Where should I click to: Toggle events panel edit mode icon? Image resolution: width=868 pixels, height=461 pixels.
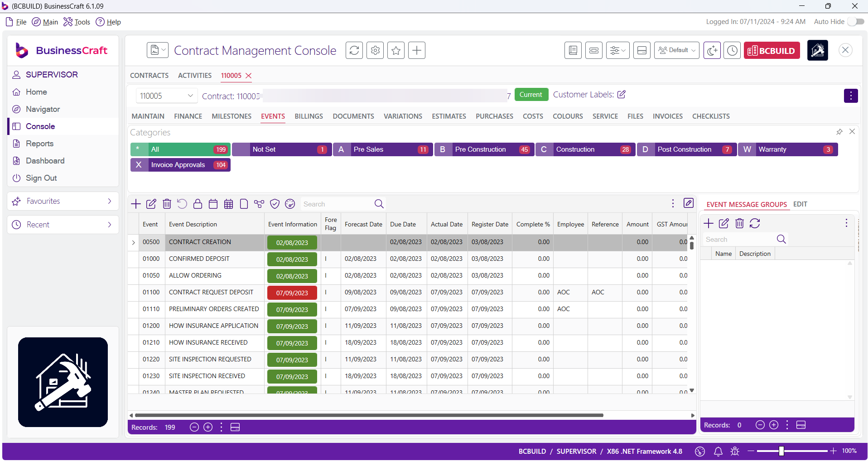point(689,203)
